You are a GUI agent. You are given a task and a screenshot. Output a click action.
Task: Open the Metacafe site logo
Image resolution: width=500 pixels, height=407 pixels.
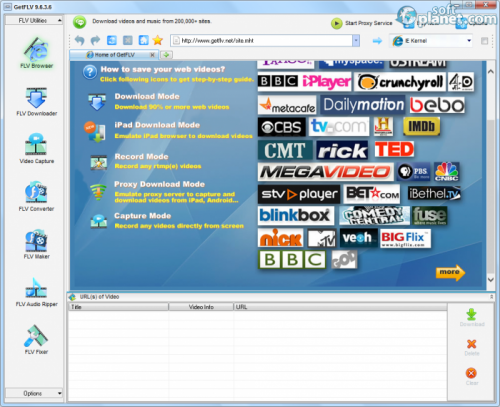tap(287, 105)
